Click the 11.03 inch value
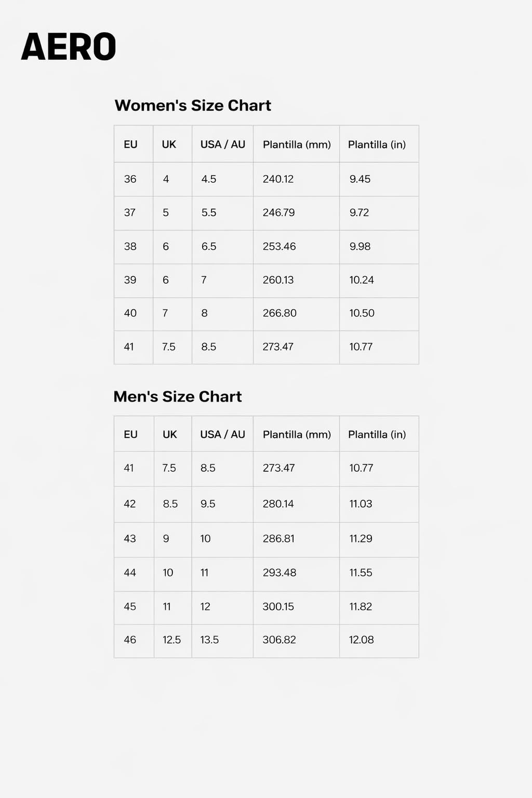 click(361, 503)
